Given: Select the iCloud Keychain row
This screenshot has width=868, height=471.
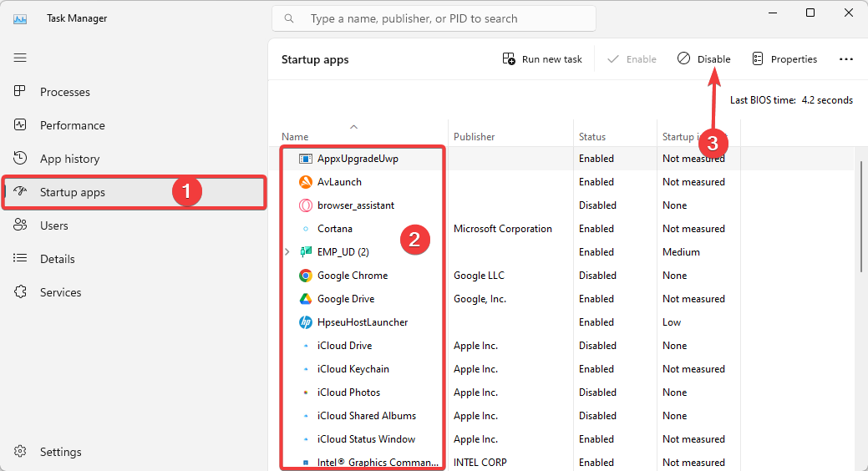Looking at the screenshot, I should click(561, 368).
